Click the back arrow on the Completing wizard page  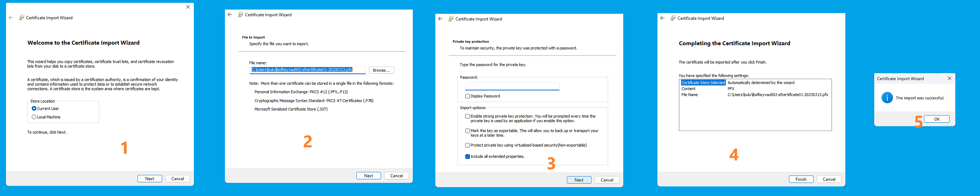coord(662,18)
